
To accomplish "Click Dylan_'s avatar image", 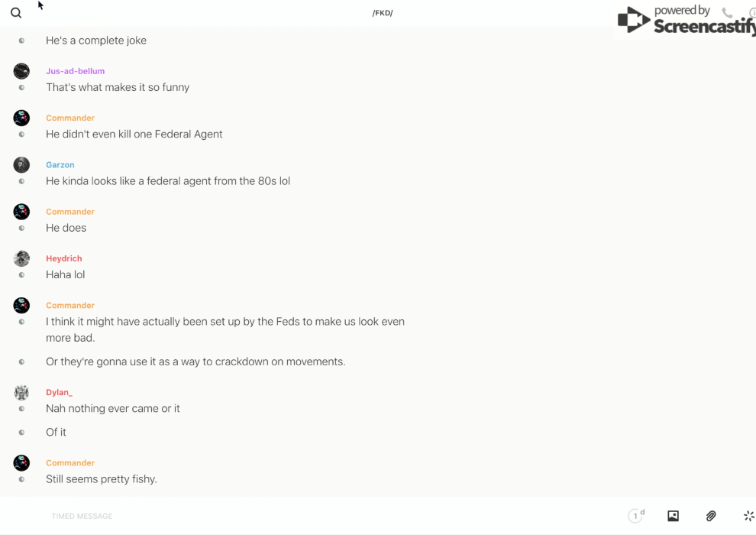I will click(21, 393).
